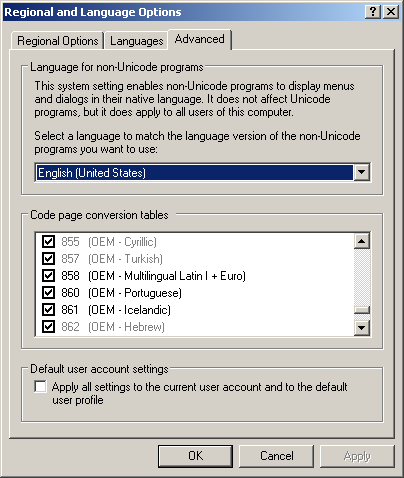Select the '860 (OEM - Portuguese)' row text
Screen dimensions: 404x478
(x=121, y=293)
